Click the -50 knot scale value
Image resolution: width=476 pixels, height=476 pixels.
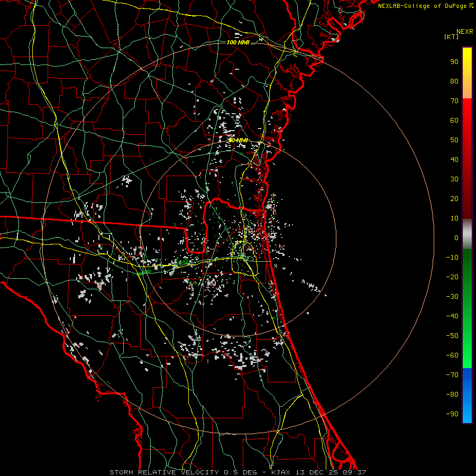point(452,335)
